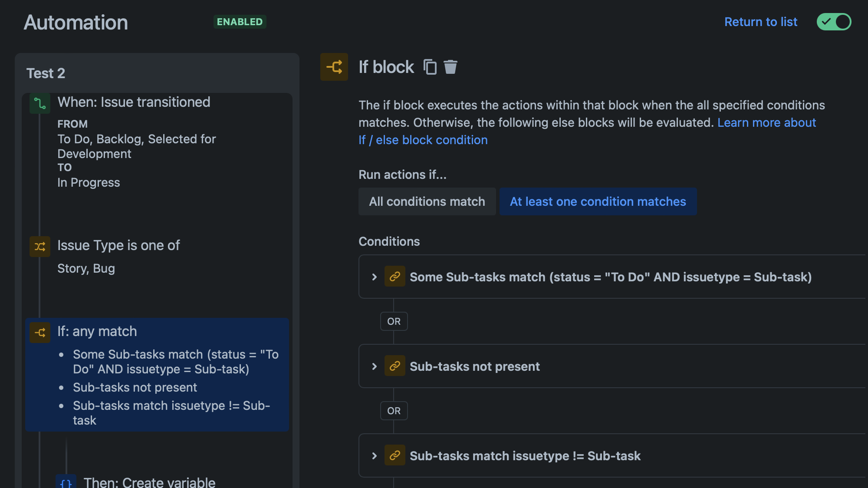Click the copy If block icon

pos(430,67)
